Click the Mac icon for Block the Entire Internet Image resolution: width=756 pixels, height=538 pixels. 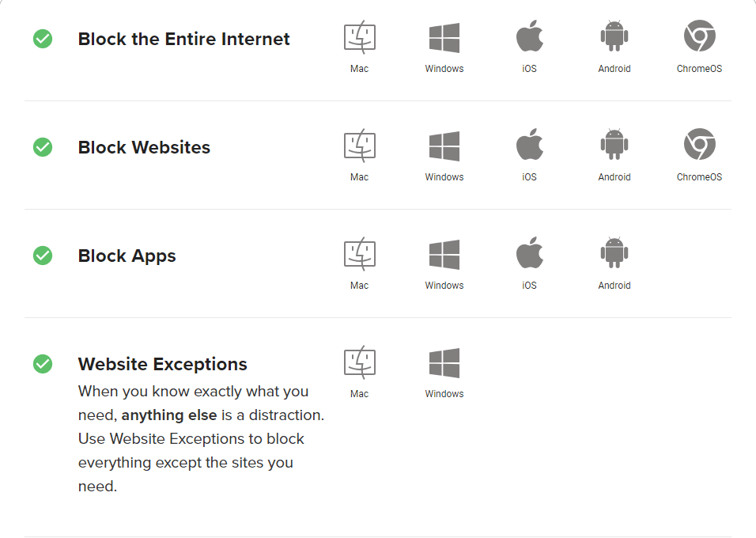coord(359,37)
